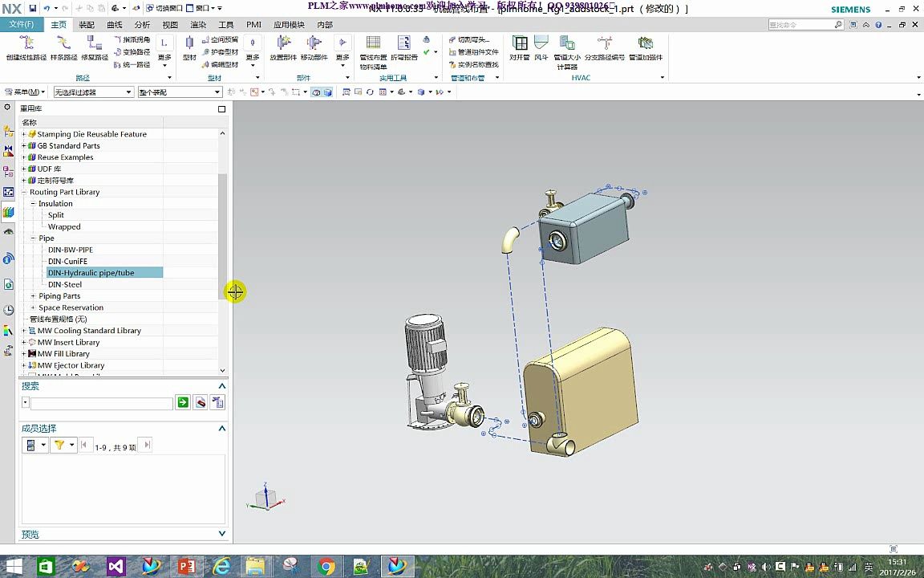
Task: Open the 无选择过滤器 selection filter dropdown
Action: tap(93, 92)
